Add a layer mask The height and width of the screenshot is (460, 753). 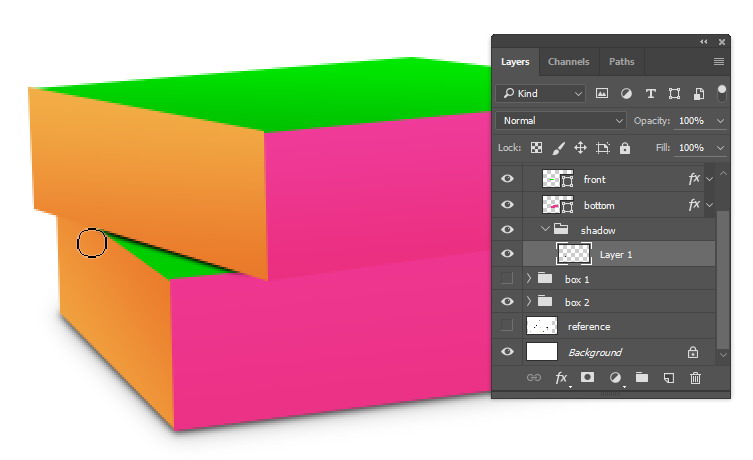(x=588, y=378)
